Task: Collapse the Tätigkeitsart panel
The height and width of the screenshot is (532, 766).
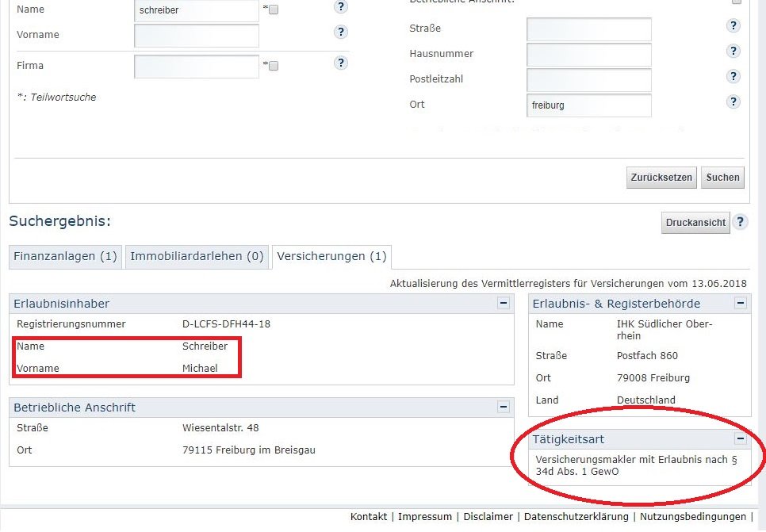Action: coord(740,438)
